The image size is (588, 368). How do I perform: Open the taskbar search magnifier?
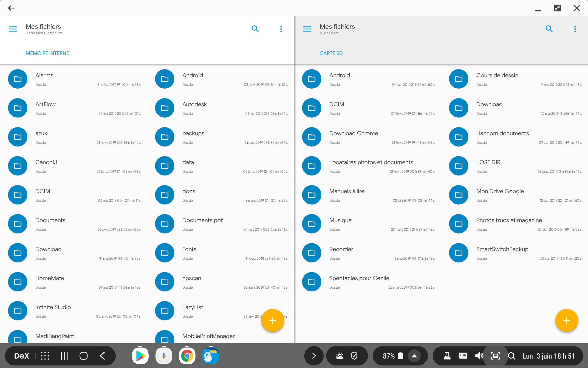pos(512,356)
